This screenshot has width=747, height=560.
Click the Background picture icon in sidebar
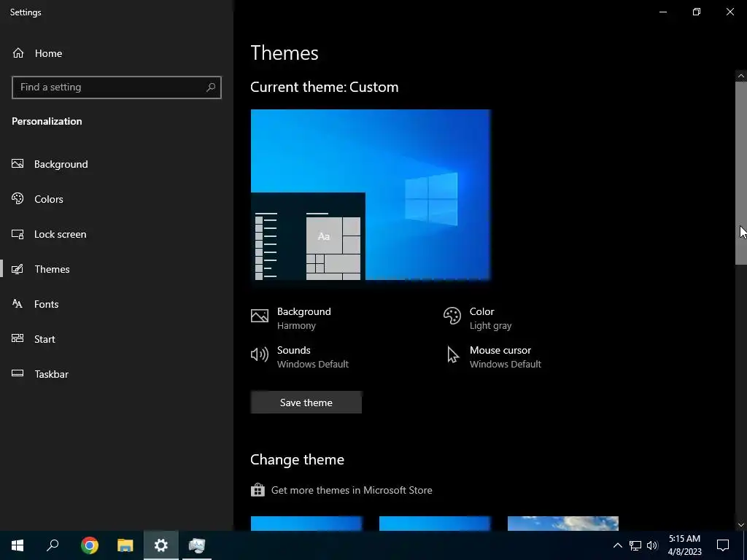click(x=18, y=164)
